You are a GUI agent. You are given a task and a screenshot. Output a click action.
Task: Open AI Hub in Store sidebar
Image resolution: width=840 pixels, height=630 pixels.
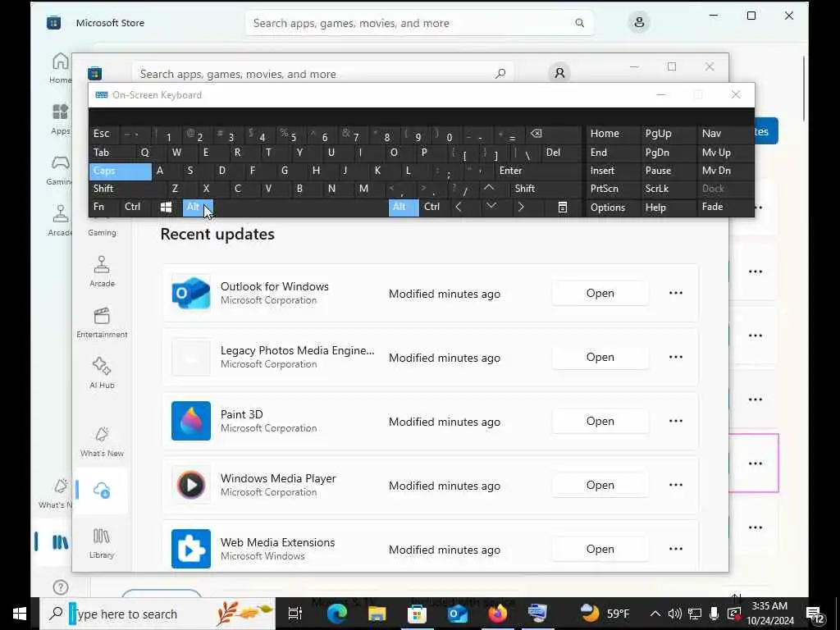point(102,373)
